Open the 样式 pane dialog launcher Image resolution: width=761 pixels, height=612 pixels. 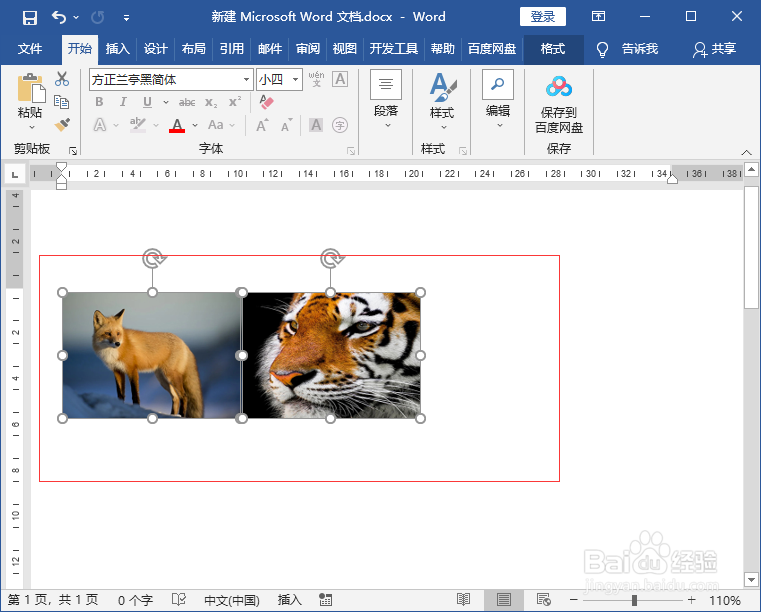click(x=463, y=151)
